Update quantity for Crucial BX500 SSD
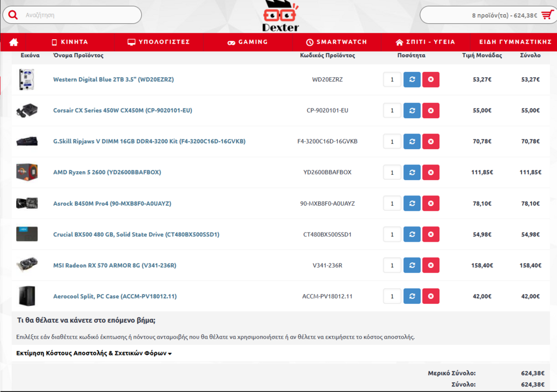 click(412, 234)
